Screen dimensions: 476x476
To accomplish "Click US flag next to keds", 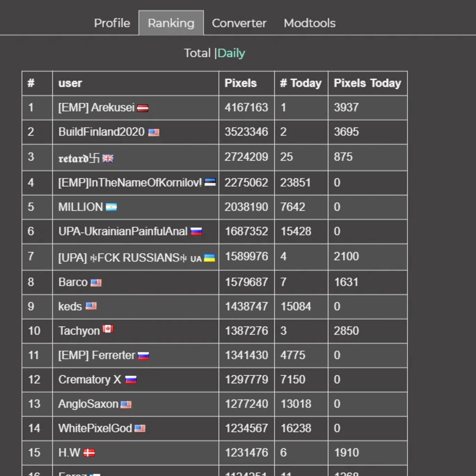I will [x=91, y=306].
